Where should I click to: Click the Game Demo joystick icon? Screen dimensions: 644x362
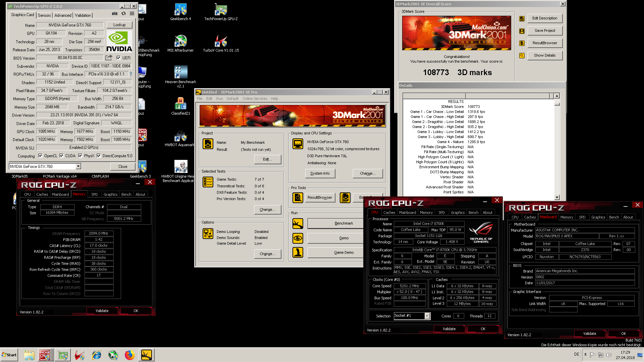click(x=298, y=252)
